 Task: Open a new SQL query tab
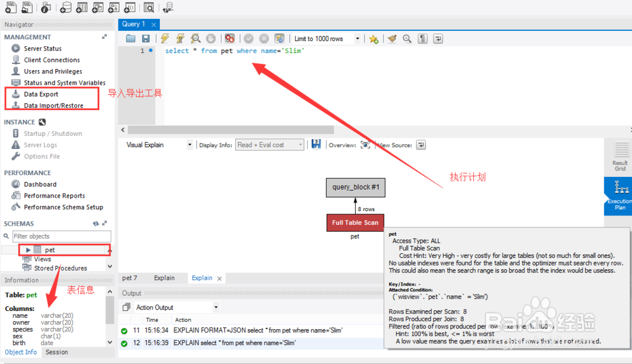click(x=10, y=7)
